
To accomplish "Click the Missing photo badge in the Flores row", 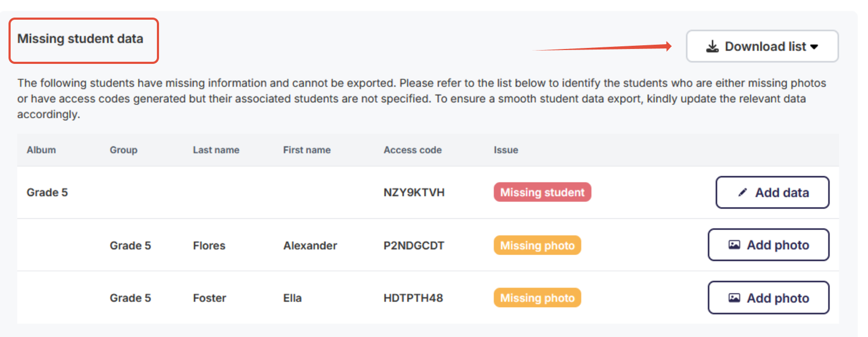I will pos(537,245).
